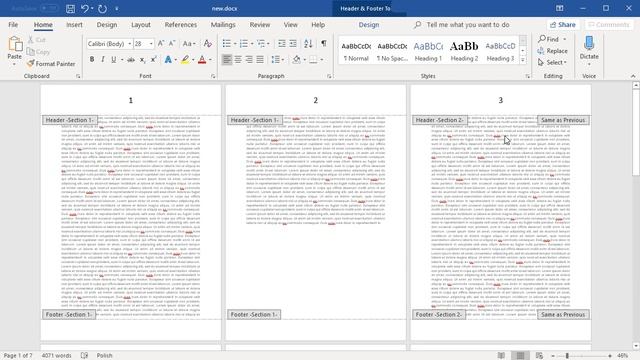Open the font size dropdown
Image resolution: width=640 pixels, height=360 pixels.
(151, 44)
